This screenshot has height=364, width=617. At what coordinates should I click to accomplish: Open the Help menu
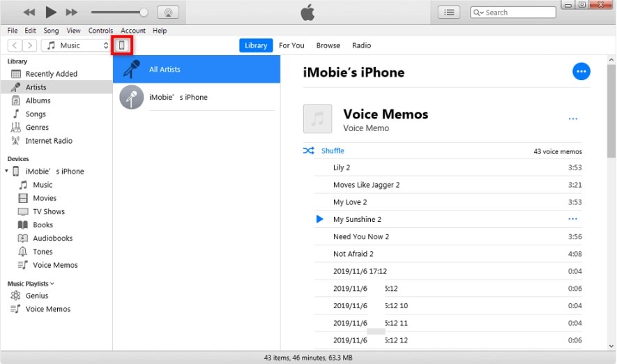160,30
